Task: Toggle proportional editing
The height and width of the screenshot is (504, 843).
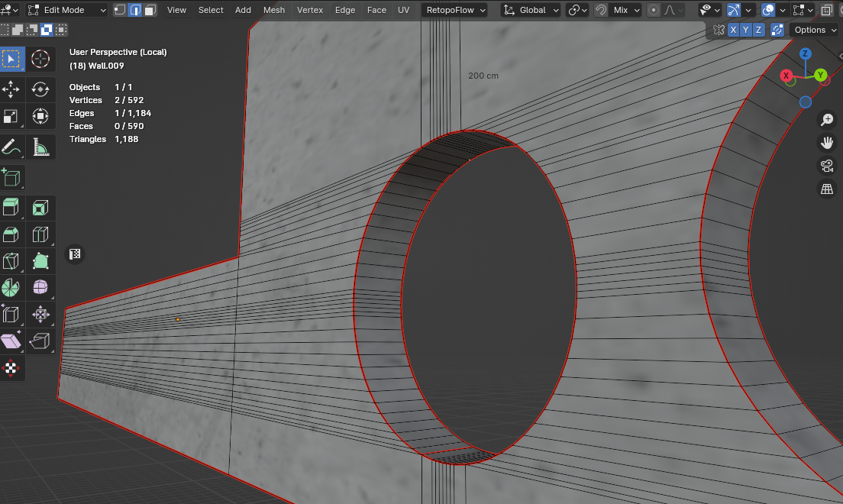Action: tap(653, 10)
